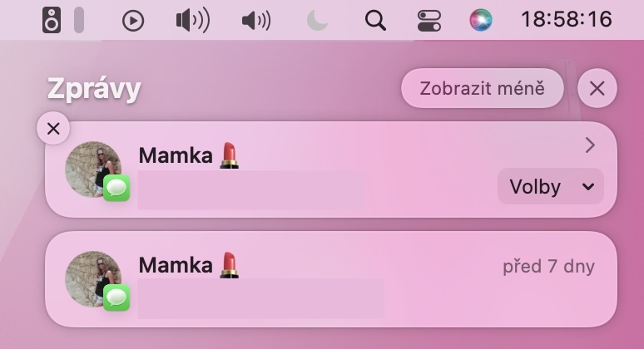Open the notification from před 7 dny
Image resolution: width=644 pixels, height=349 pixels.
[331, 279]
